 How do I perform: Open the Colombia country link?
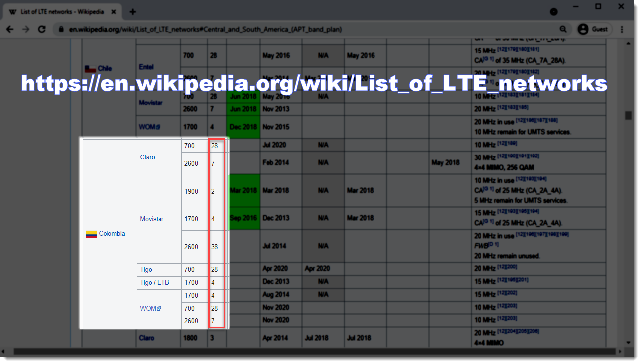(x=112, y=234)
